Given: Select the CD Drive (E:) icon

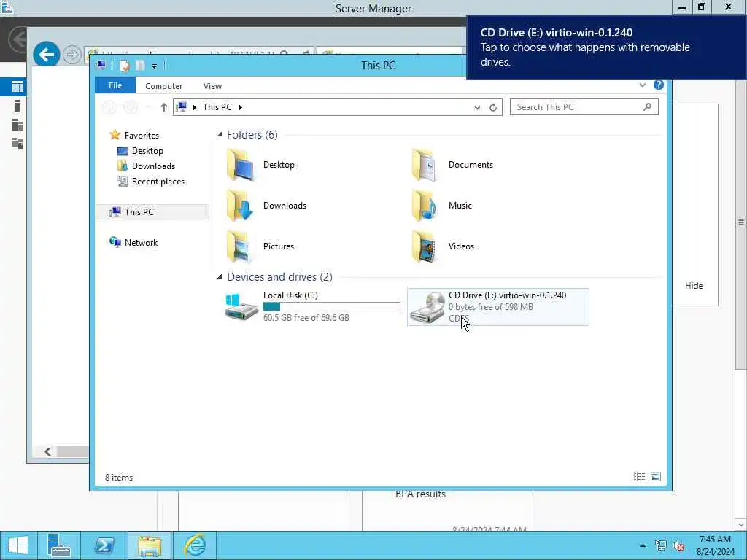Looking at the screenshot, I should pyautogui.click(x=427, y=307).
